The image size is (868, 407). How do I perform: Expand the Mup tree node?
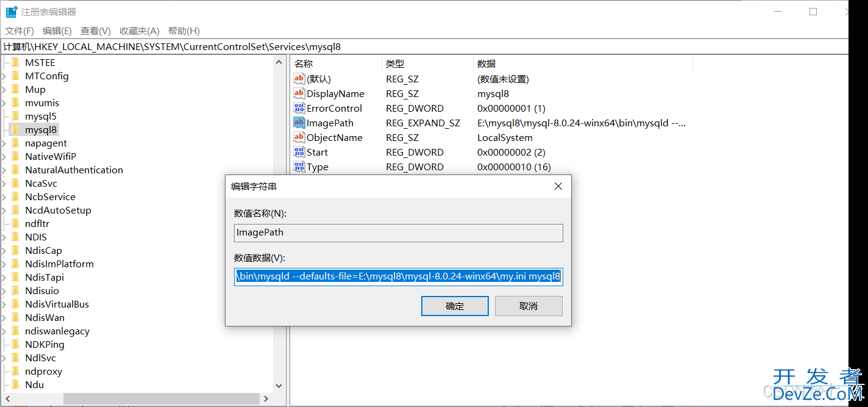[x=4, y=89]
